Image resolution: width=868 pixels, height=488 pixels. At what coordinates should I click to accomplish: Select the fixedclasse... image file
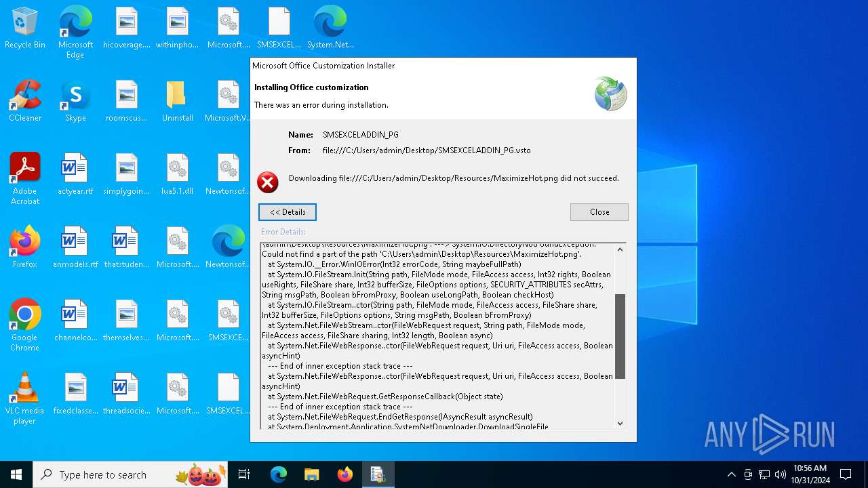click(x=75, y=394)
